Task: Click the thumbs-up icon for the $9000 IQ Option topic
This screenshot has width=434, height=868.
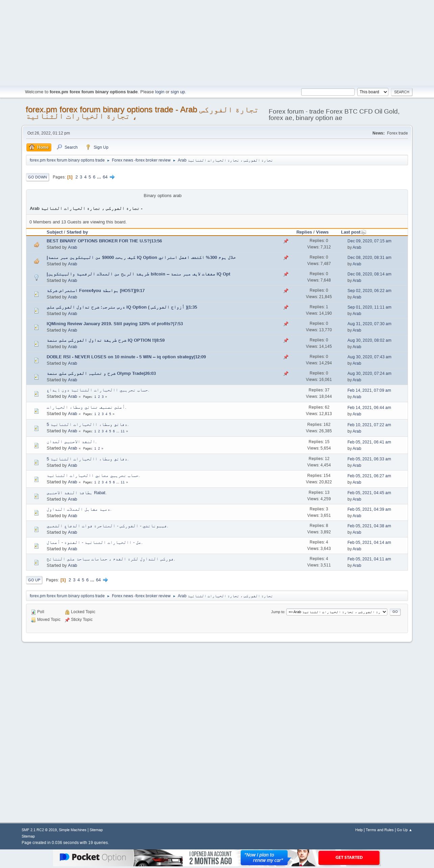Action: (x=37, y=261)
